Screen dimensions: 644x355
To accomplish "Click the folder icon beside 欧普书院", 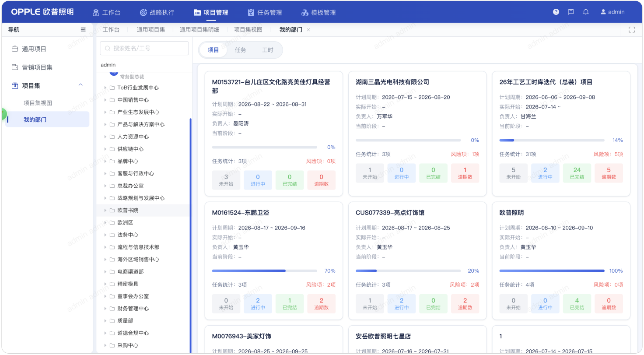I will (112, 210).
